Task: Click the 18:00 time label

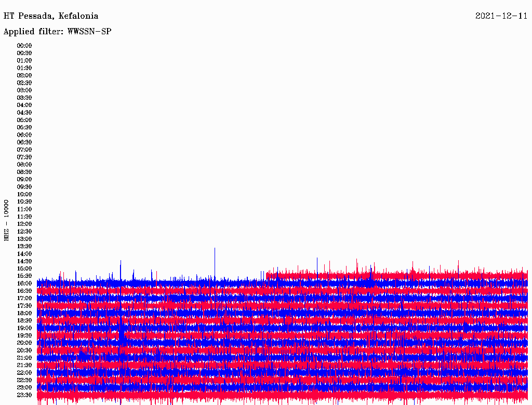Action: tap(24, 314)
